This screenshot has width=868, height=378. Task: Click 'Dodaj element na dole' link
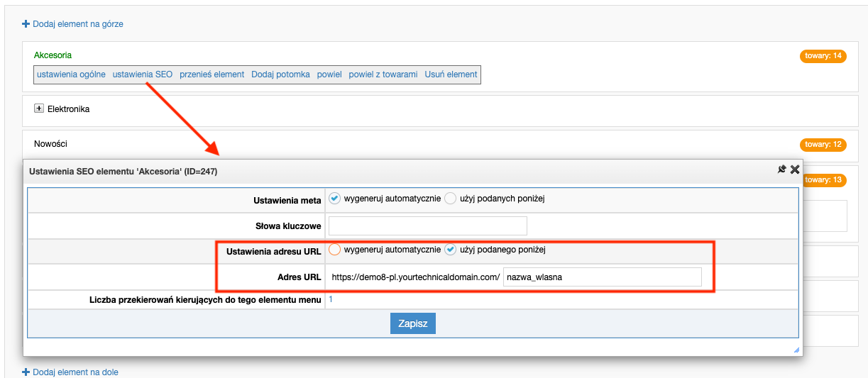click(x=75, y=372)
